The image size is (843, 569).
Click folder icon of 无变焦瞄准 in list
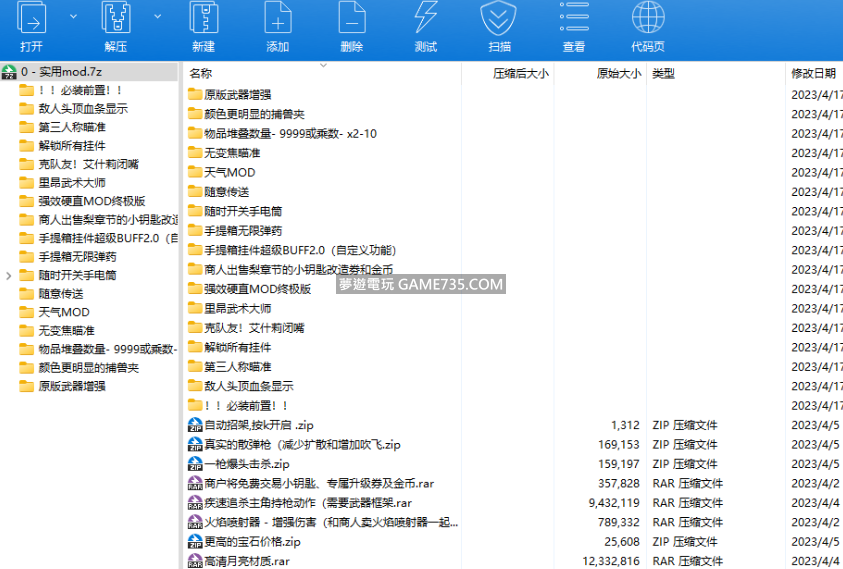(195, 153)
